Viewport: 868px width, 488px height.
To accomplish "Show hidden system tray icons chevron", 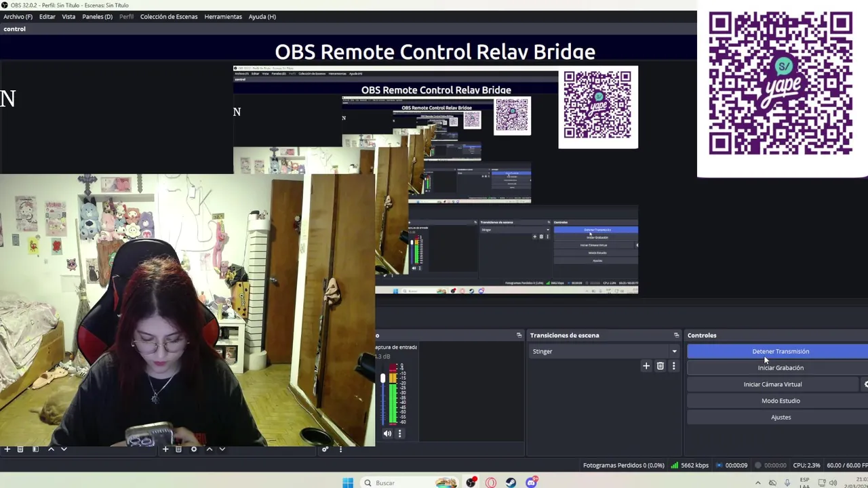I will point(757,483).
